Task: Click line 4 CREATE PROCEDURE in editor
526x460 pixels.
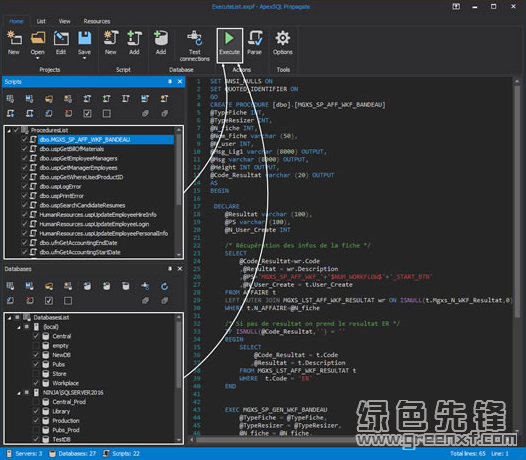Action: tap(298, 105)
